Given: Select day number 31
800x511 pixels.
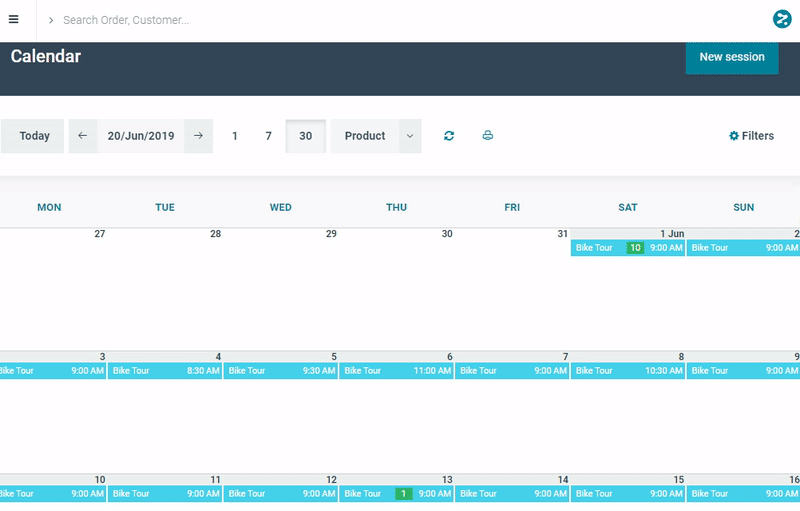Looking at the screenshot, I should pos(563,234).
